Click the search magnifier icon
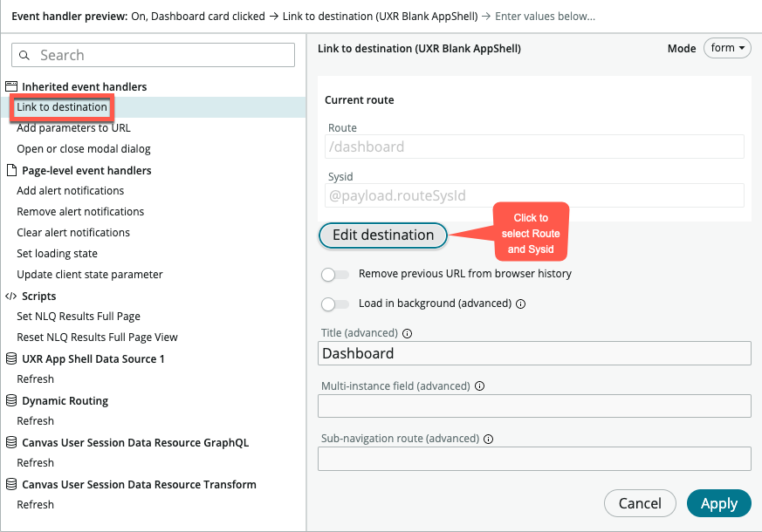 coord(24,55)
